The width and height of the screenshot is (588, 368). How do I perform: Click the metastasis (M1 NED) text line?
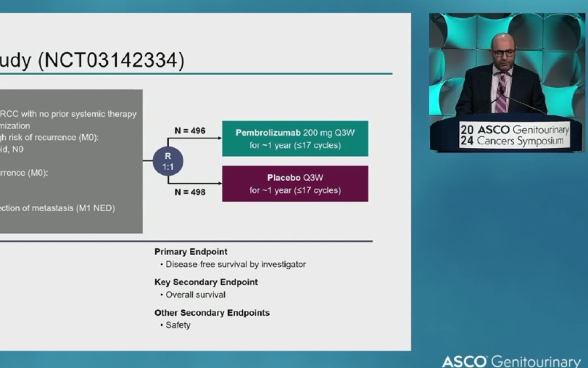[58, 208]
